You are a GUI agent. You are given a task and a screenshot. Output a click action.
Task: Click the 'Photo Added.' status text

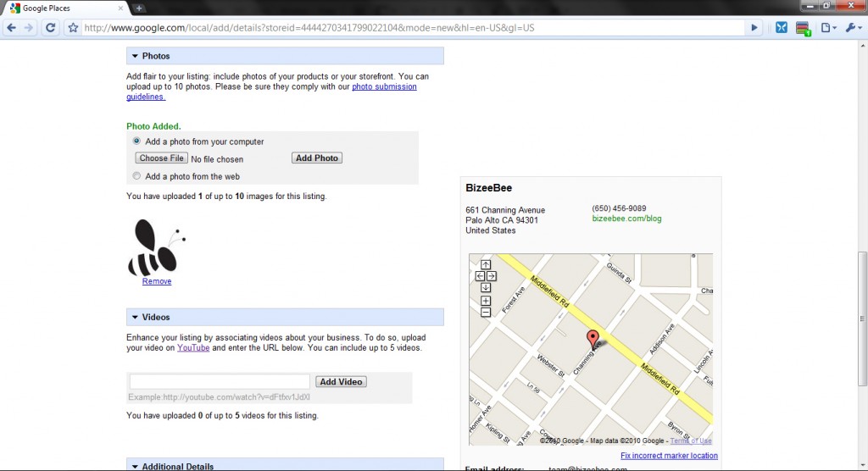(x=153, y=126)
